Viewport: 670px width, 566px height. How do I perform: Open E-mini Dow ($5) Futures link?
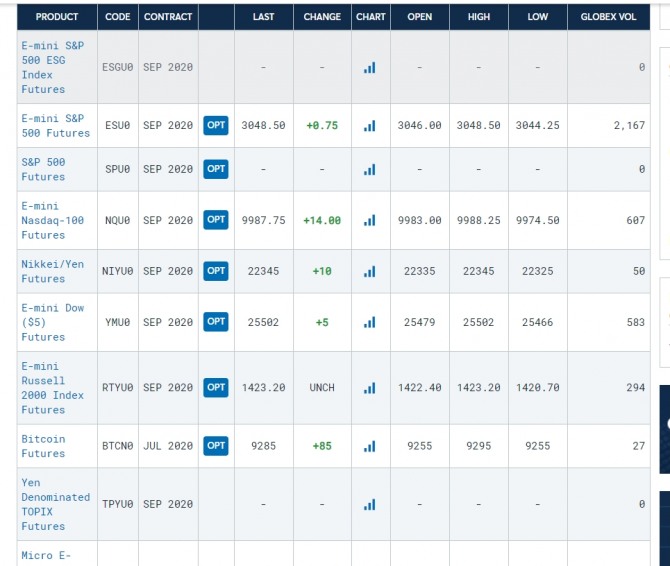point(53,323)
